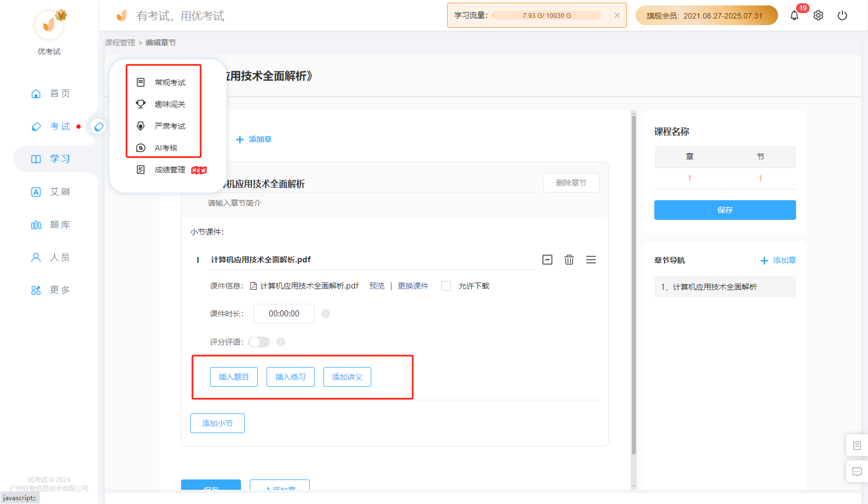Open the notifications bell icon
This screenshot has width=868, height=504.
(794, 16)
